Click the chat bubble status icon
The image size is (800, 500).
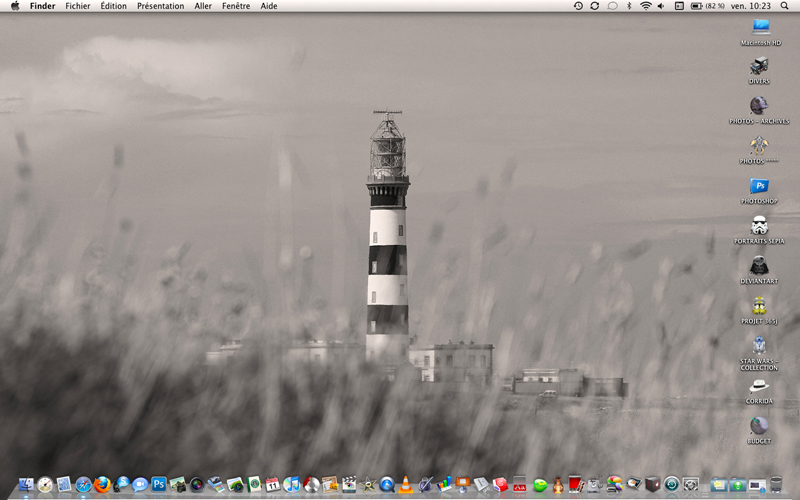[x=612, y=6]
